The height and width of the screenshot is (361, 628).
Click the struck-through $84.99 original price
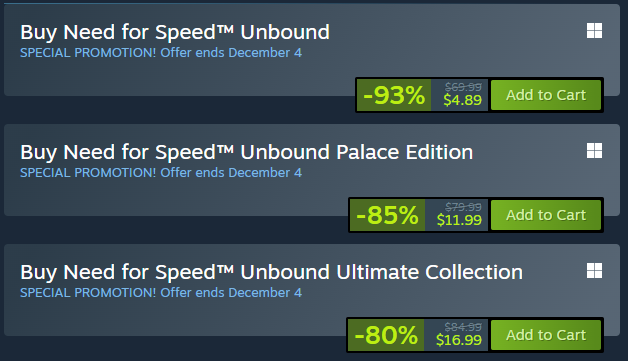pyautogui.click(x=463, y=327)
